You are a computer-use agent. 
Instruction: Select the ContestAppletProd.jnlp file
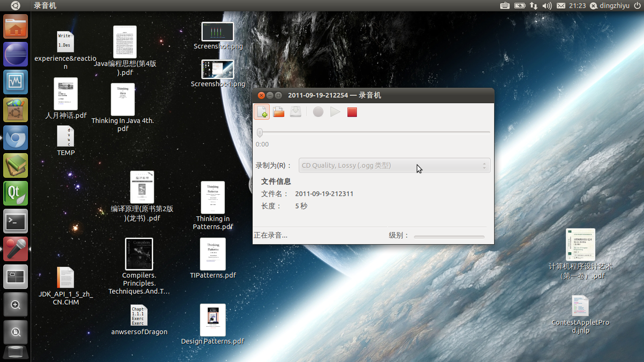click(x=580, y=314)
